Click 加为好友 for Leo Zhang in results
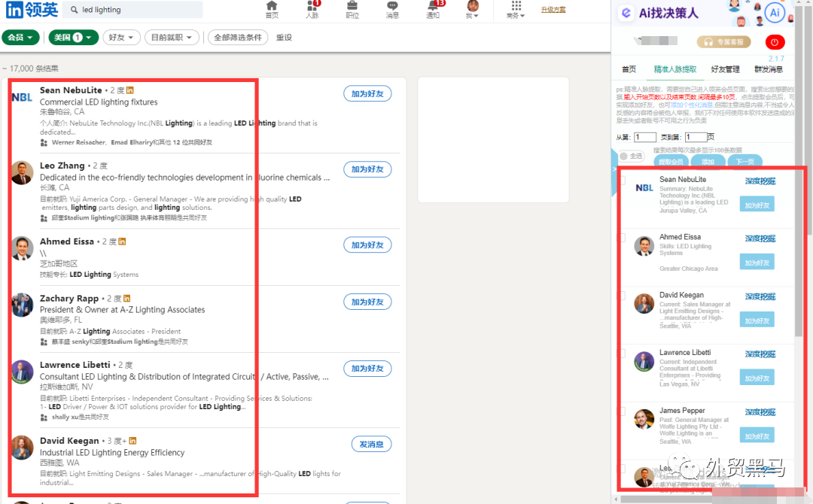Screen dimensions: 813x504 [367, 169]
